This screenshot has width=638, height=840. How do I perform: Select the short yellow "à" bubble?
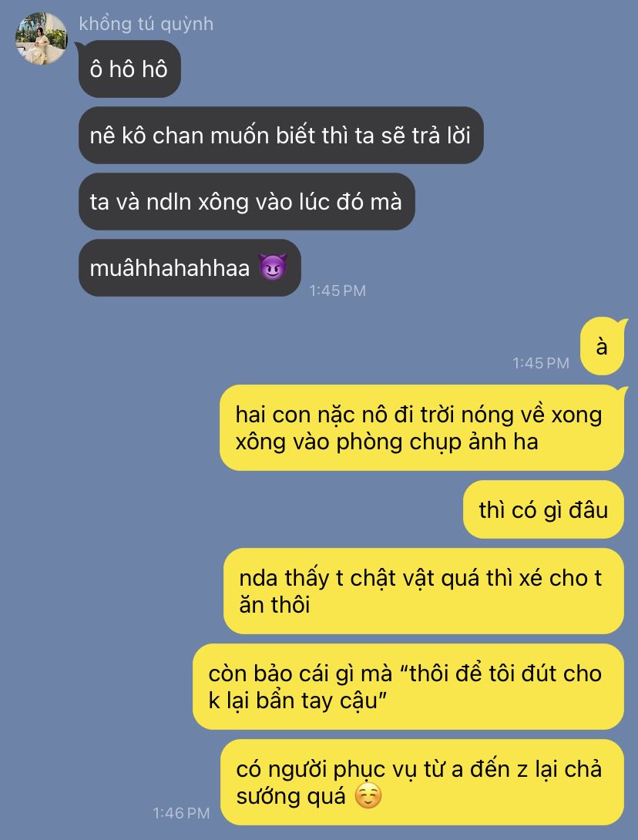pyautogui.click(x=603, y=347)
